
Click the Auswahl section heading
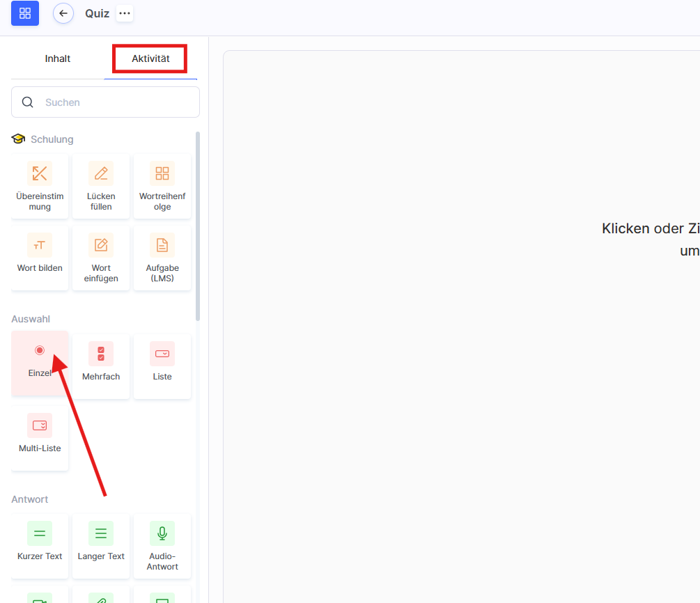(x=31, y=319)
